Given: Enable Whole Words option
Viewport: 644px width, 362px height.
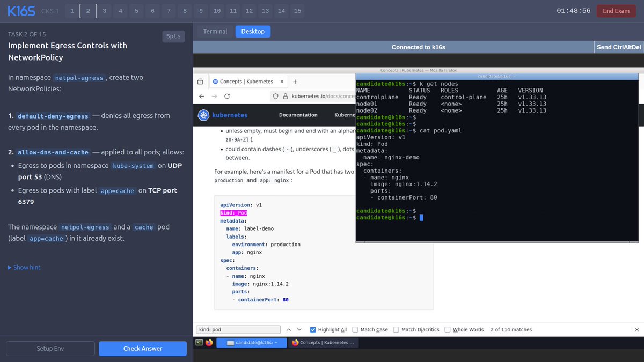Looking at the screenshot, I should click(x=448, y=329).
